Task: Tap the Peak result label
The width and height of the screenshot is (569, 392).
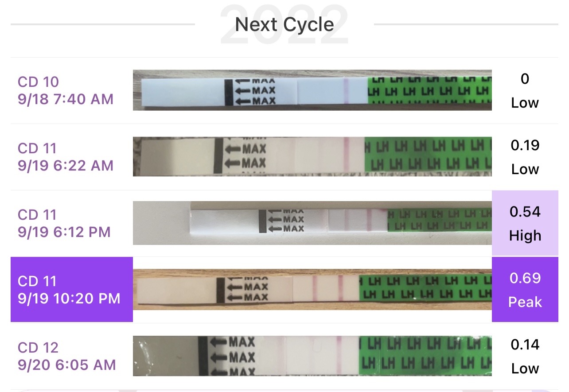Action: 525,302
